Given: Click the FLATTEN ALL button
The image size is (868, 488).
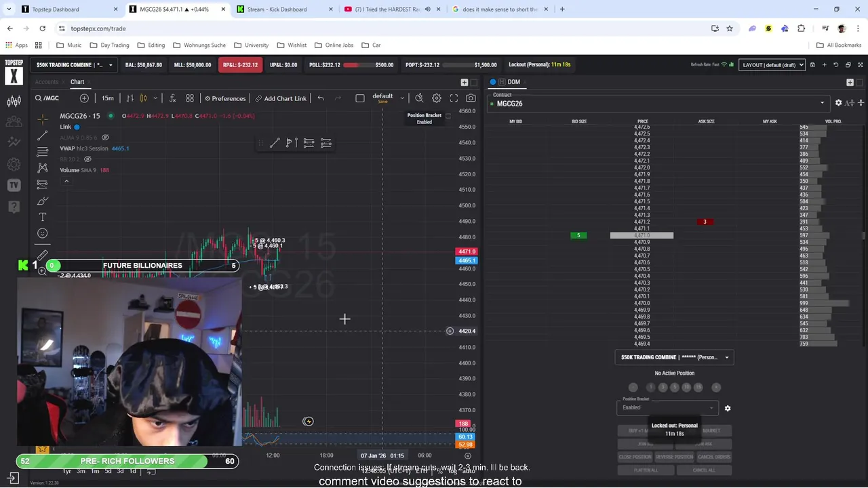Looking at the screenshot, I should [646, 470].
